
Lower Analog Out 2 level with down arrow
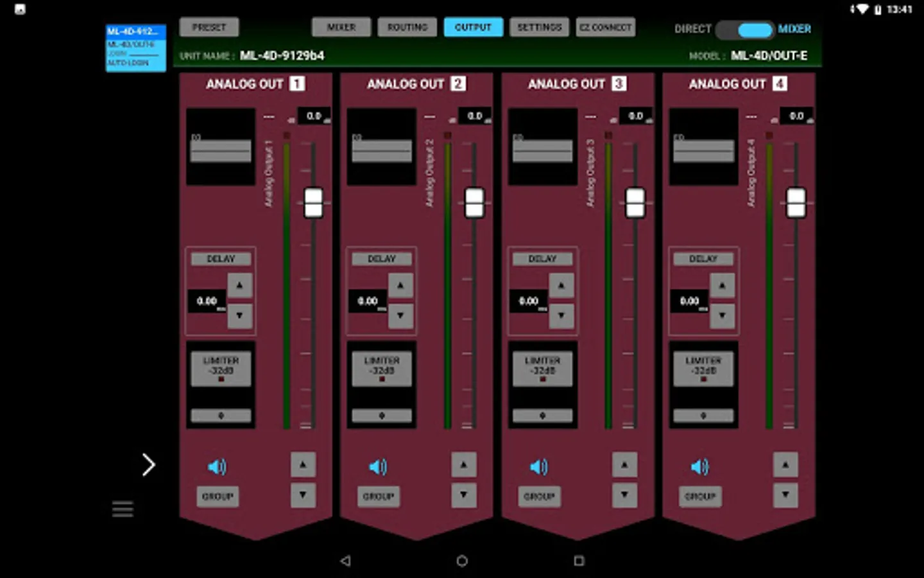pyautogui.click(x=464, y=495)
